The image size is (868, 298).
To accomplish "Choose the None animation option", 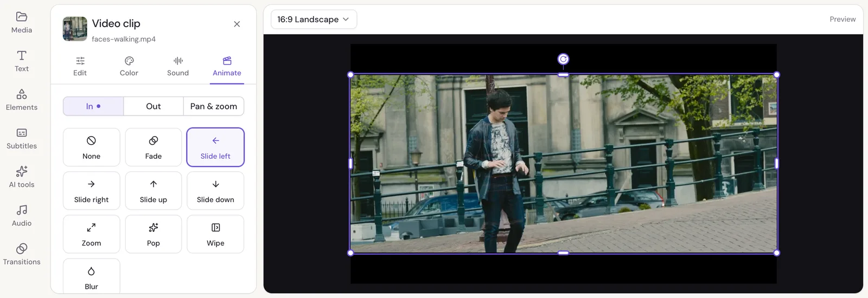I will [x=92, y=147].
